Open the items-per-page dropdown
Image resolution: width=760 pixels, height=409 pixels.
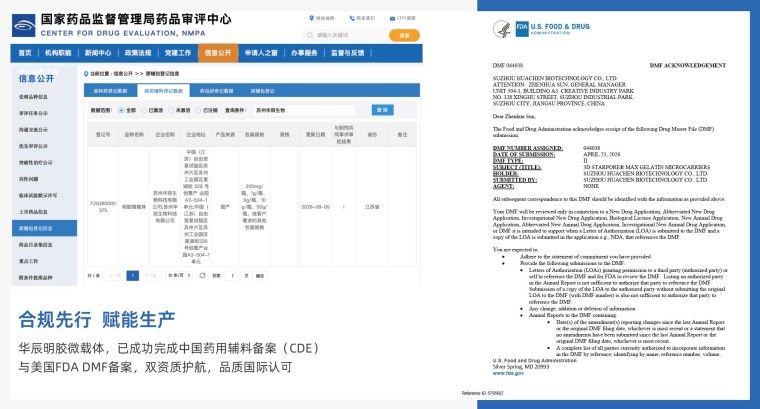(178, 275)
